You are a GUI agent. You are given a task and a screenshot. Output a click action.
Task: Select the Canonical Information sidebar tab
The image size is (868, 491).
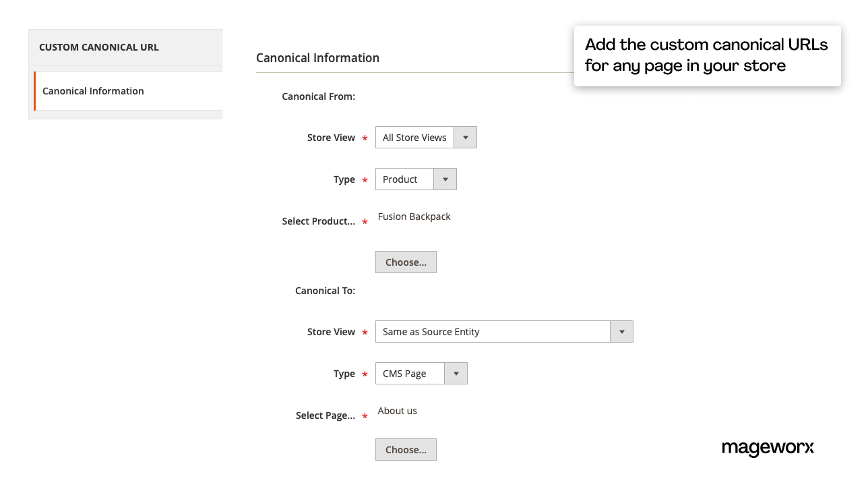point(92,90)
